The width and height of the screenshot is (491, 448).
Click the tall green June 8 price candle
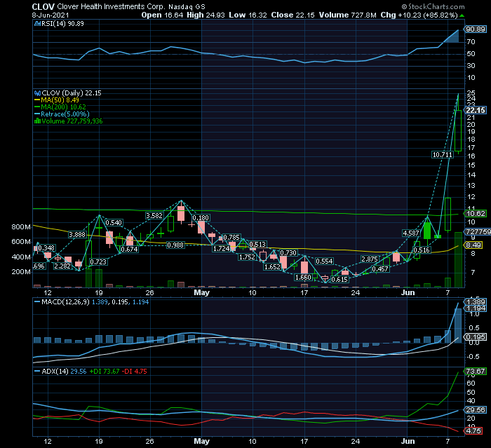458,130
